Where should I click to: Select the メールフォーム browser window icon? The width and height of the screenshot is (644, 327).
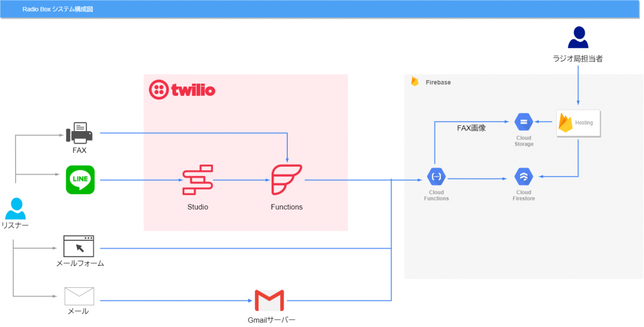[x=79, y=246]
